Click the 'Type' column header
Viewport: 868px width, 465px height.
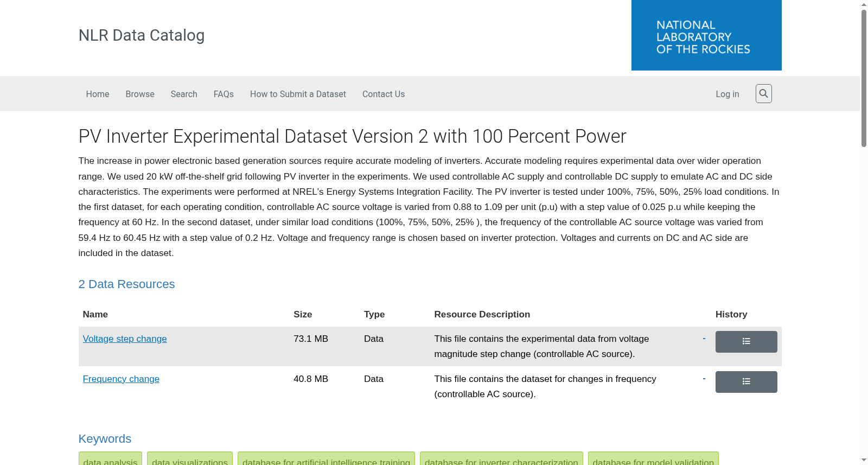374,314
